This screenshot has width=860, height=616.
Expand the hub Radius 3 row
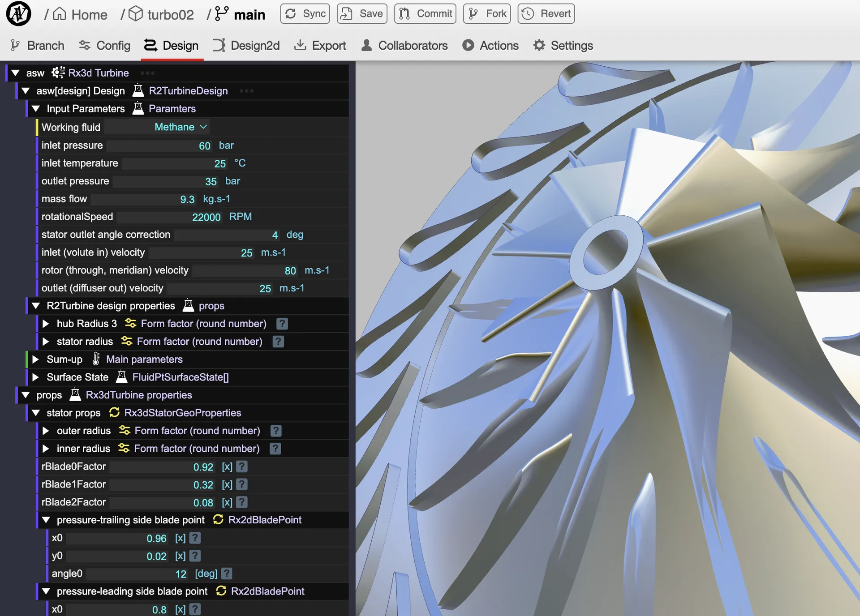click(x=46, y=324)
